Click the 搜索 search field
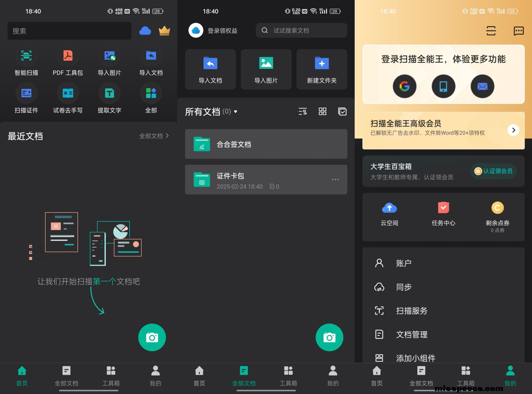532x394 pixels. tap(69, 31)
